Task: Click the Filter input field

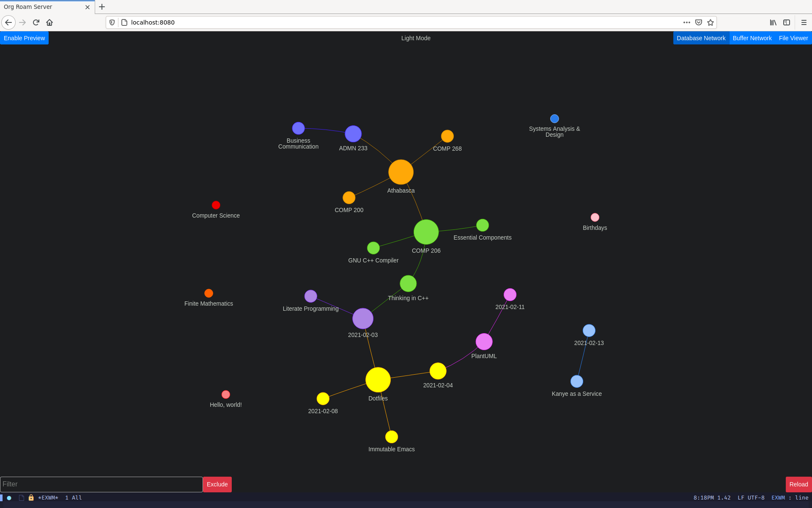Action: pyautogui.click(x=101, y=484)
